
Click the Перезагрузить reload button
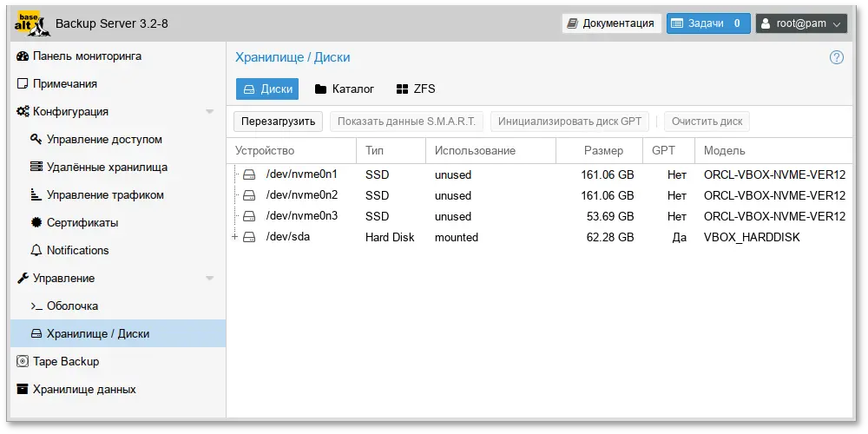click(278, 122)
